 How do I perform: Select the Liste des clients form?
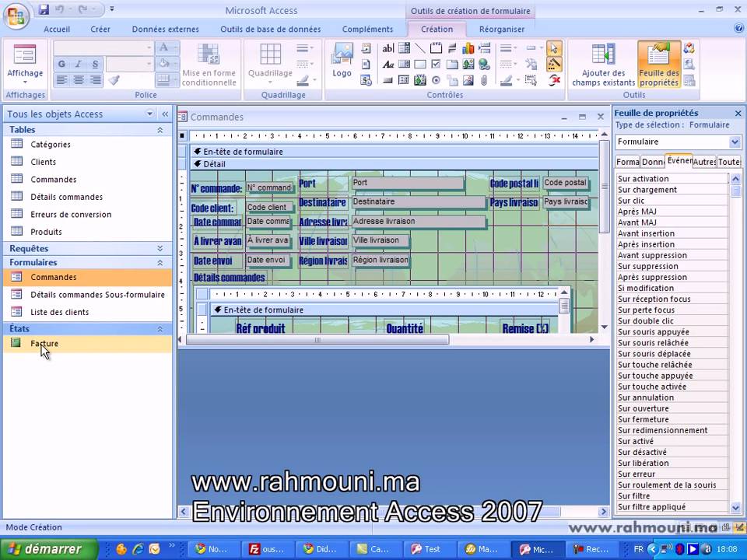point(60,312)
